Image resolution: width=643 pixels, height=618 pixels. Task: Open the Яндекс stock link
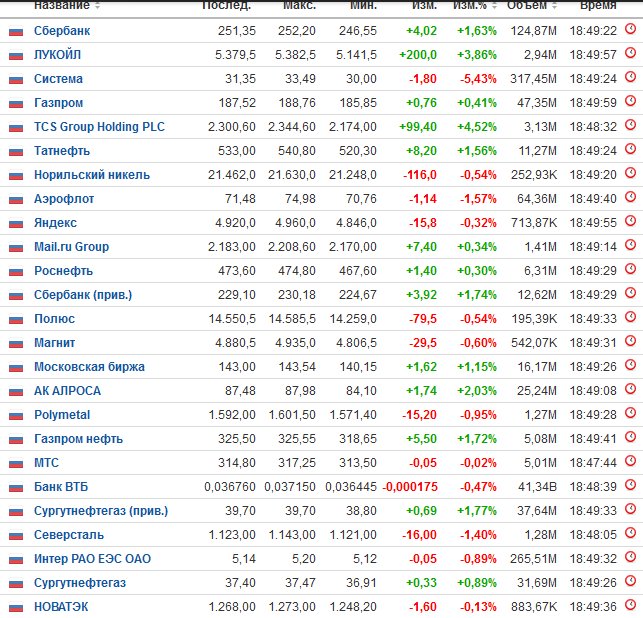point(55,223)
